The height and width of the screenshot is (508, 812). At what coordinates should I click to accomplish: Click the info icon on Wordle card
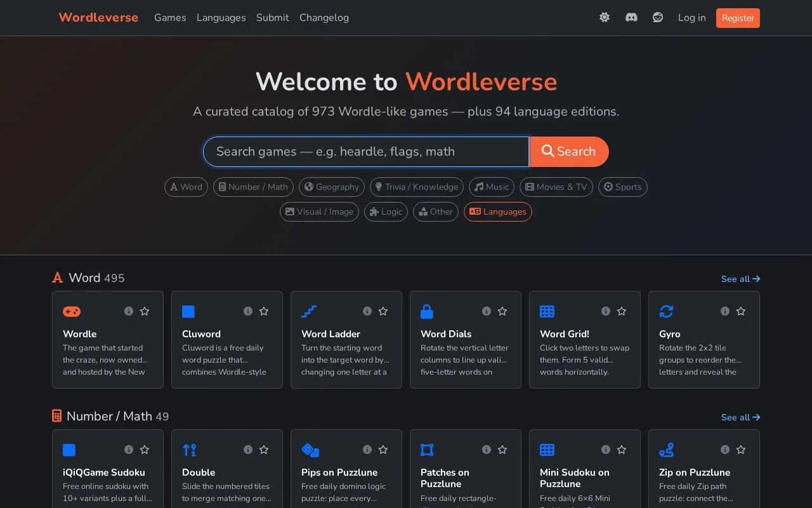(x=129, y=311)
